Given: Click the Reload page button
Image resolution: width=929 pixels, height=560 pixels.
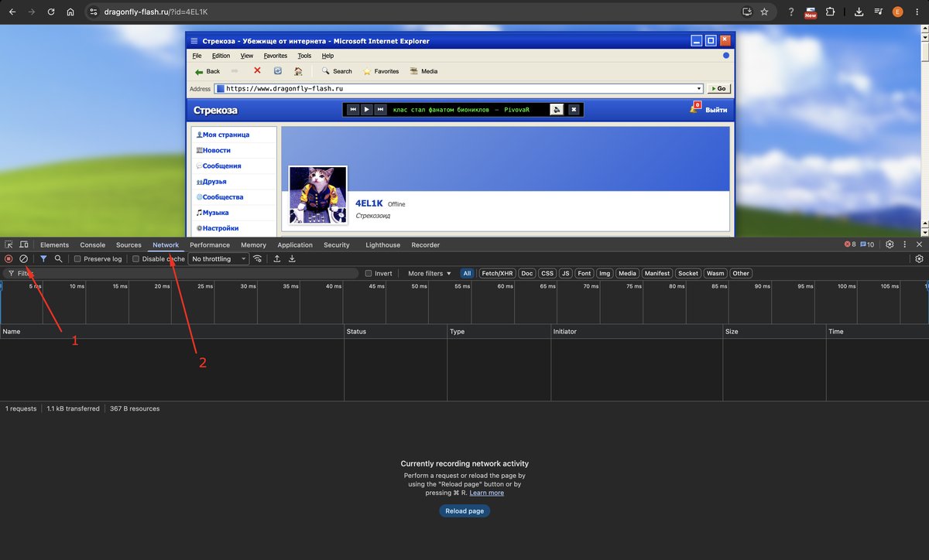Looking at the screenshot, I should point(465,511).
